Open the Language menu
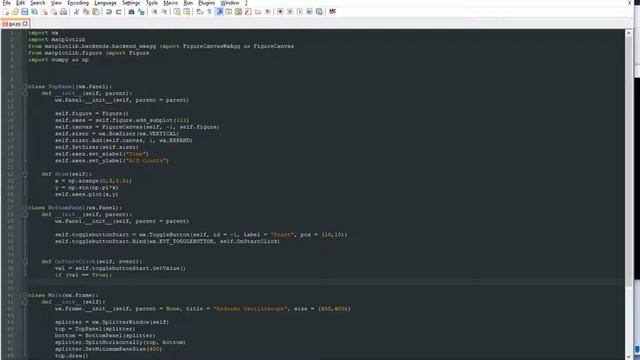The width and height of the screenshot is (640, 360). click(x=105, y=3)
